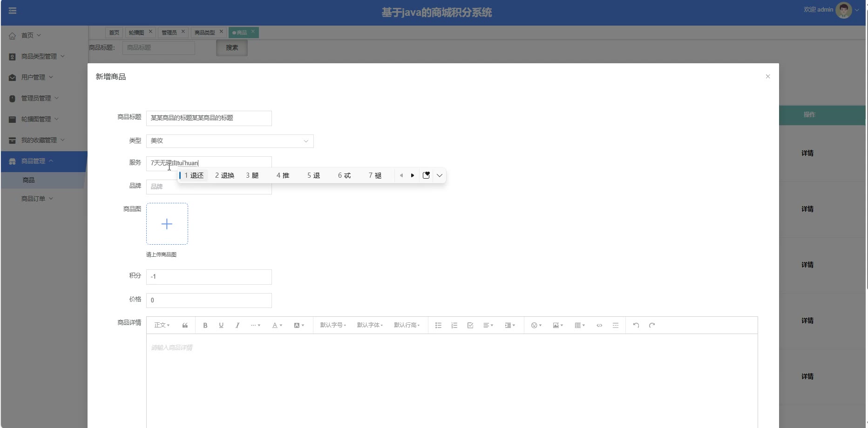868x428 pixels.
Task: Close the 新增商品 dialog
Action: pyautogui.click(x=768, y=76)
